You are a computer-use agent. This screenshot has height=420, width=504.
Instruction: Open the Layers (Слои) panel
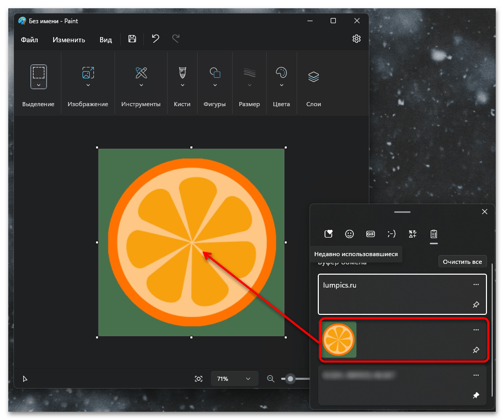point(314,77)
